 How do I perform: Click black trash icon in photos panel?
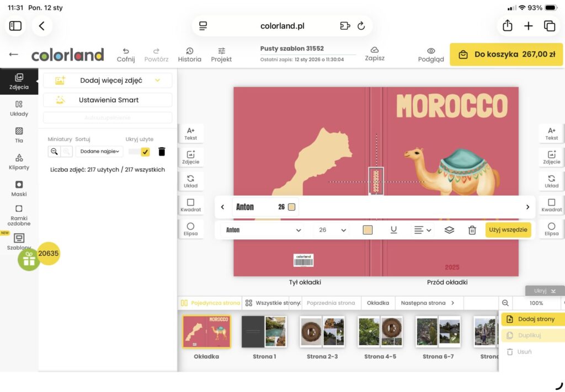162,152
